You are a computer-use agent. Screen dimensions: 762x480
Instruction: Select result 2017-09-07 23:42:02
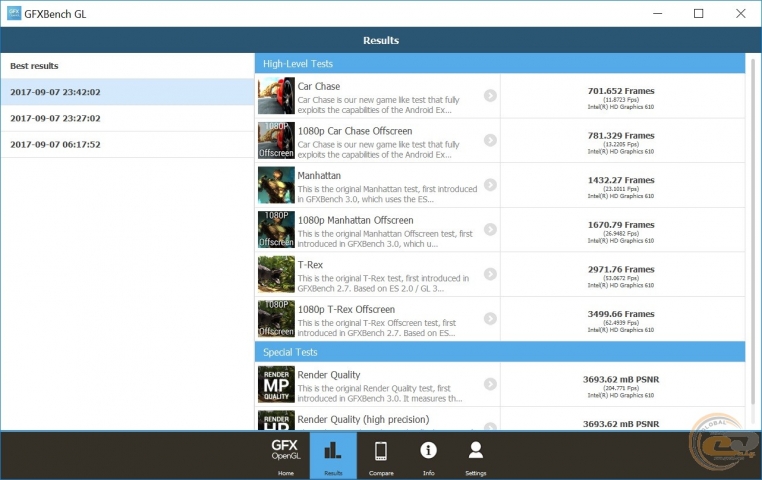pyautogui.click(x=127, y=92)
